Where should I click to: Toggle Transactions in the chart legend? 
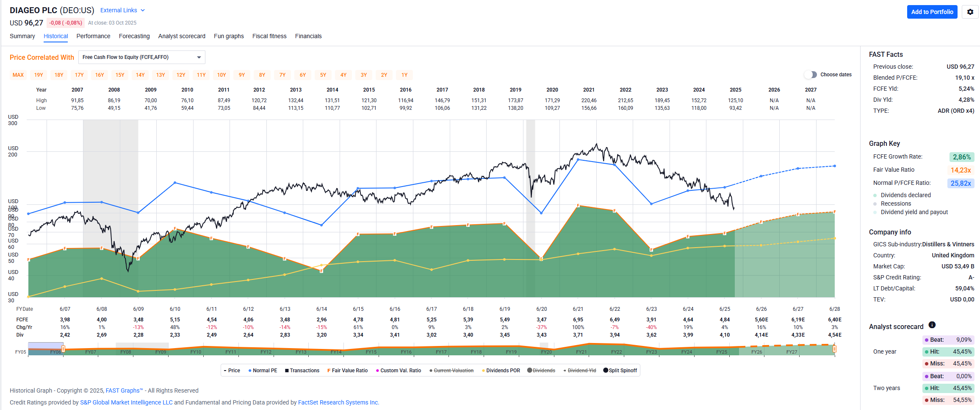(302, 371)
